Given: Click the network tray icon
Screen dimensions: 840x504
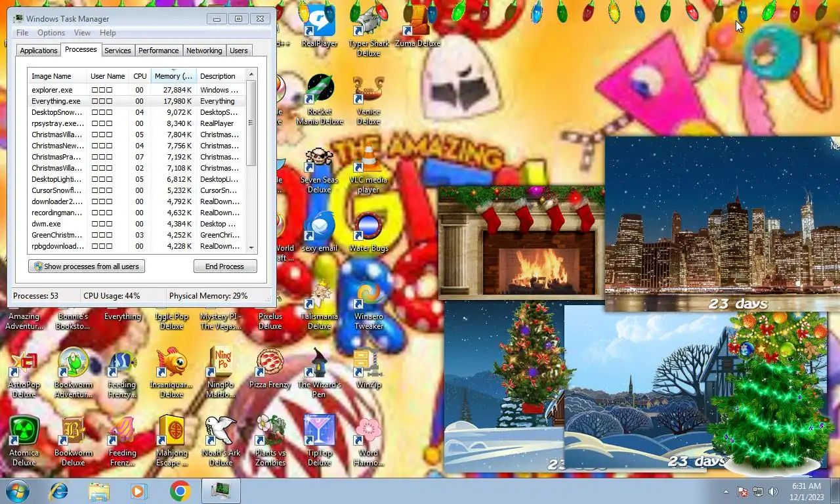Looking at the screenshot, I should click(x=758, y=491).
